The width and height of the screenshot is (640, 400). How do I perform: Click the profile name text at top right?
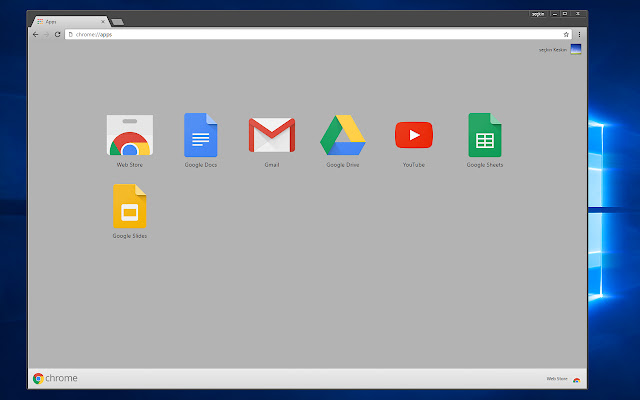(x=553, y=50)
